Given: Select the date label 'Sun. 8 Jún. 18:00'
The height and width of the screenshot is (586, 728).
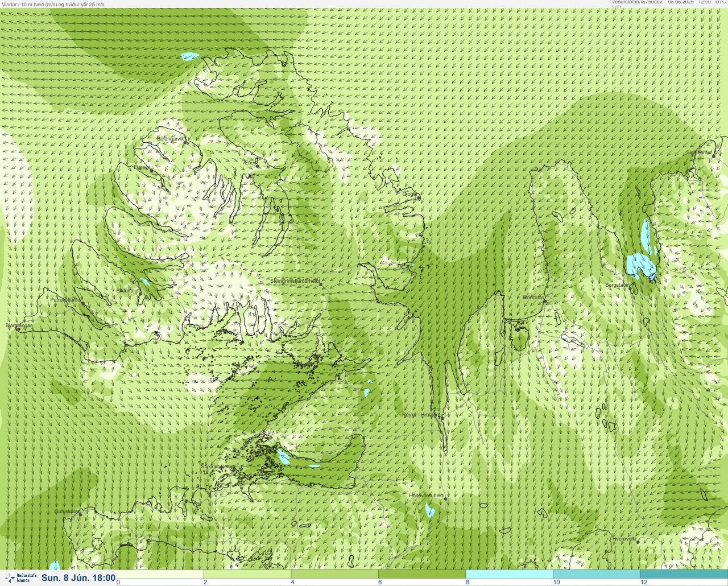Looking at the screenshot, I should 78,578.
